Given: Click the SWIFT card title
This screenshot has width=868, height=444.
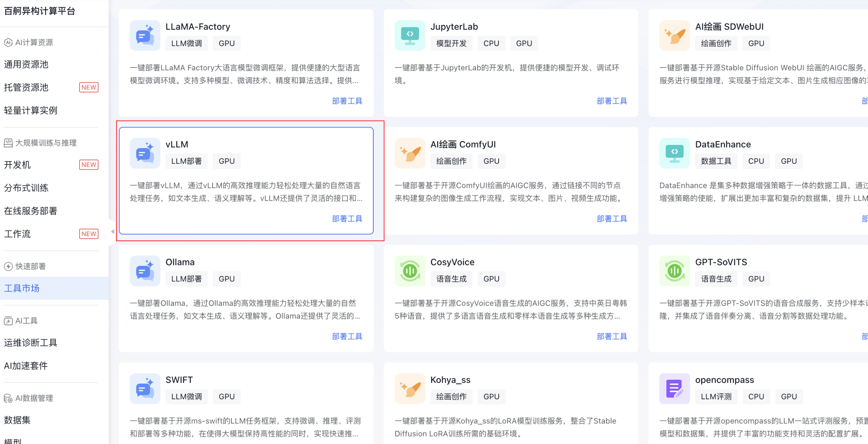Looking at the screenshot, I should [179, 380].
